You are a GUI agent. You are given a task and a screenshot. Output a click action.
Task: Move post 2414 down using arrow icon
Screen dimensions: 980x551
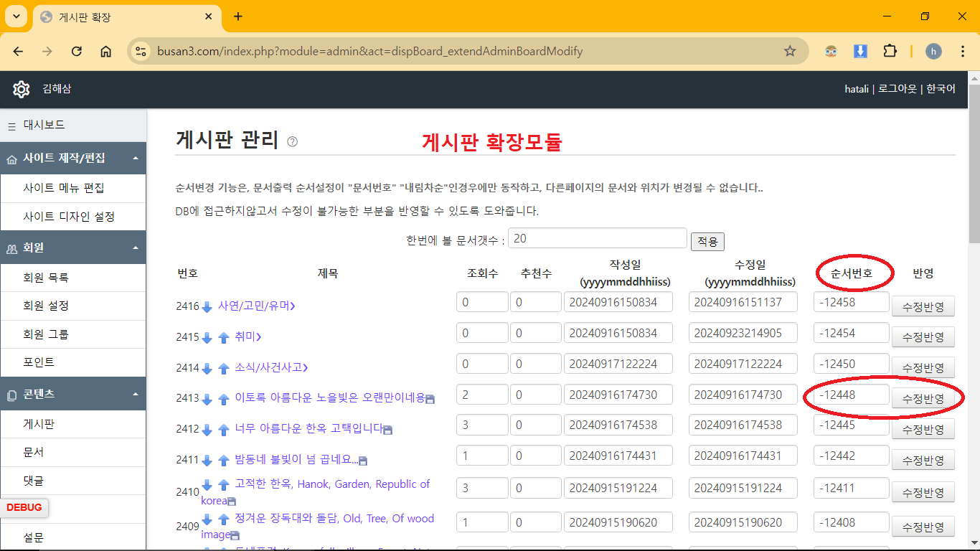(x=207, y=369)
